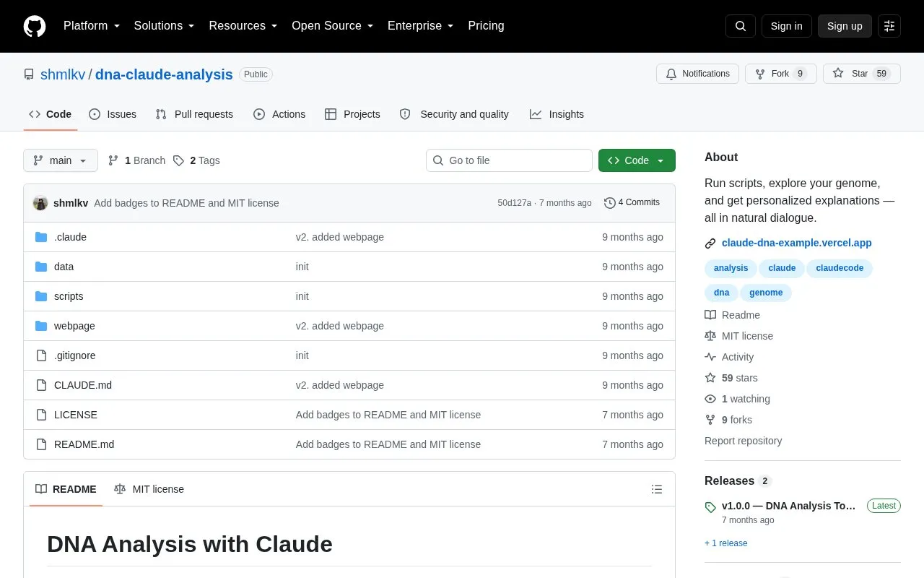Open the command palette icon button

pyautogui.click(x=889, y=26)
